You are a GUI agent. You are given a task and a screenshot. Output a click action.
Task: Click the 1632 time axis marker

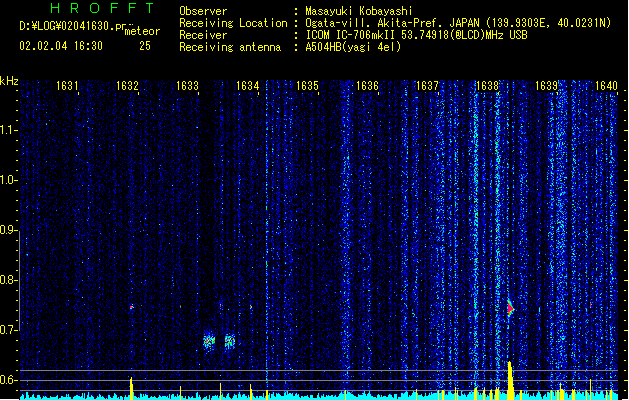click(127, 85)
